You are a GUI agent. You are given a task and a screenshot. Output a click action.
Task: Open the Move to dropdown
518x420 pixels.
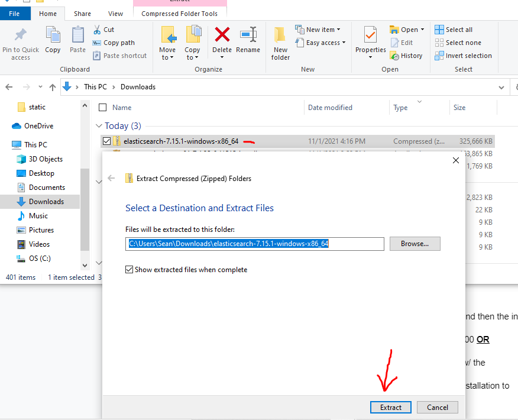click(x=167, y=53)
